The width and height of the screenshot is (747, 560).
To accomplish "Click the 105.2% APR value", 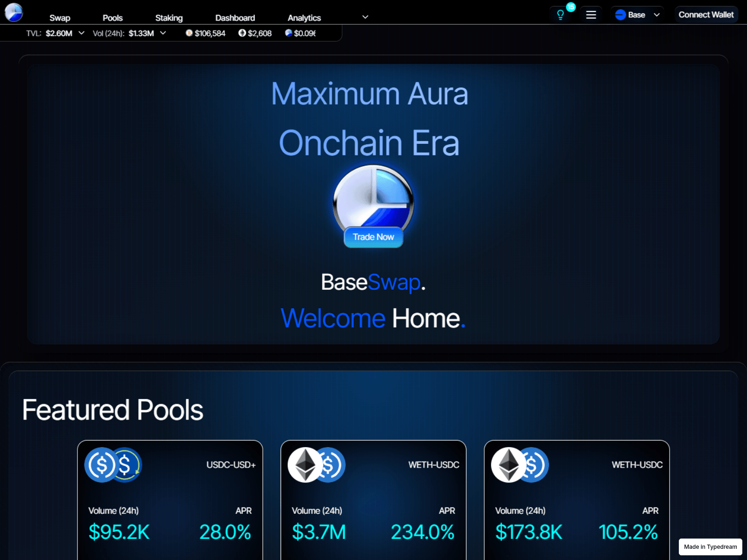I will coord(628,532).
